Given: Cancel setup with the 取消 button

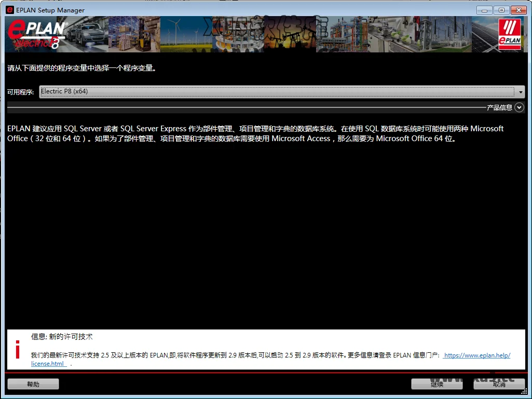Looking at the screenshot, I should click(499, 384).
